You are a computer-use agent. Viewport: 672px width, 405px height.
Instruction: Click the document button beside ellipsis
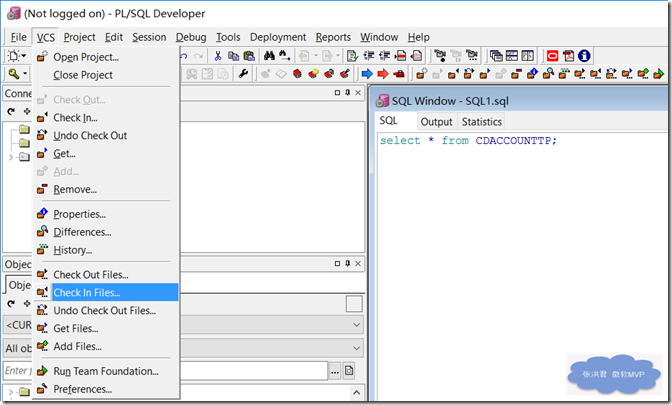tap(349, 371)
